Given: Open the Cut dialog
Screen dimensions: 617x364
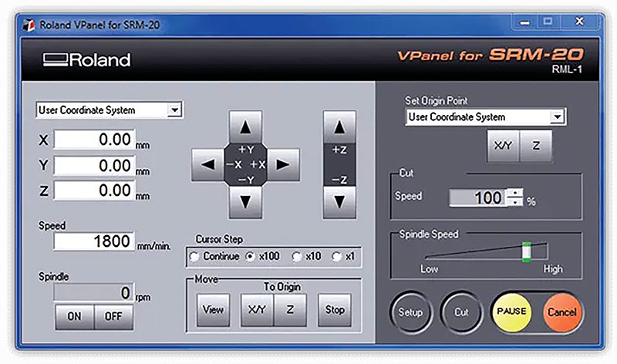Looking at the screenshot, I should pyautogui.click(x=461, y=312).
